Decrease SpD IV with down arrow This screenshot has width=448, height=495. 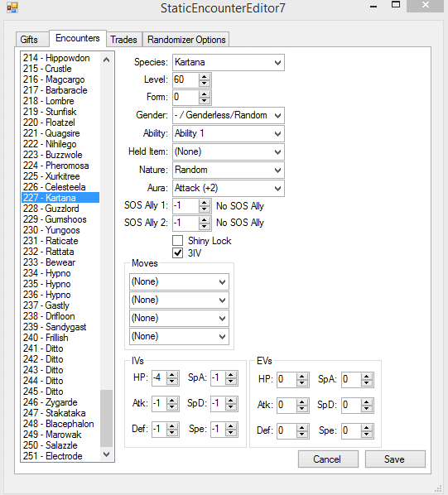[231, 407]
